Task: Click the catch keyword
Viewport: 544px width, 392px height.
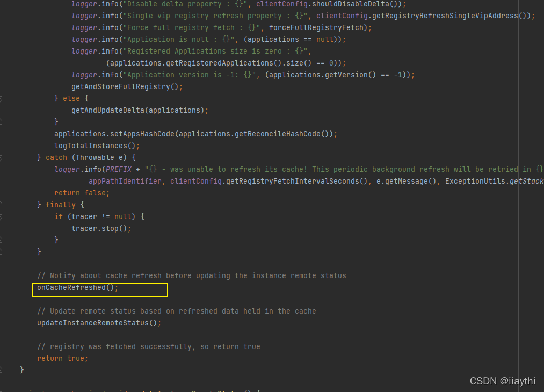Action: [x=56, y=157]
